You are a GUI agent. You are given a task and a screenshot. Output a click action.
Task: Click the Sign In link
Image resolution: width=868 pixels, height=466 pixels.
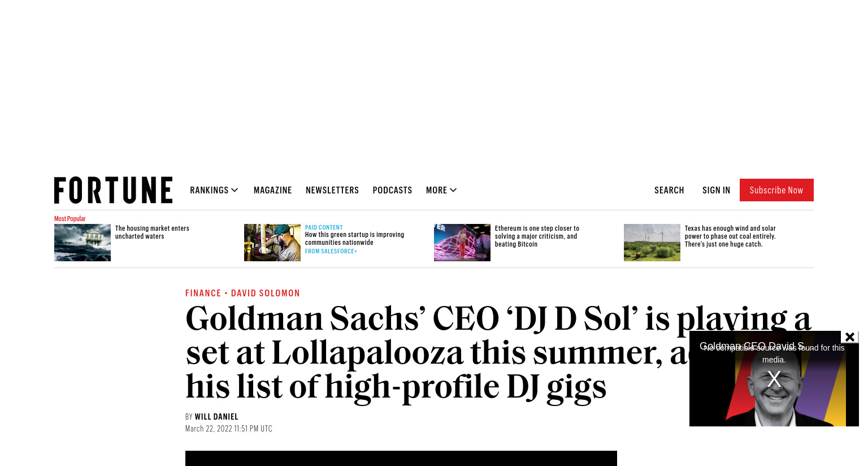(716, 190)
